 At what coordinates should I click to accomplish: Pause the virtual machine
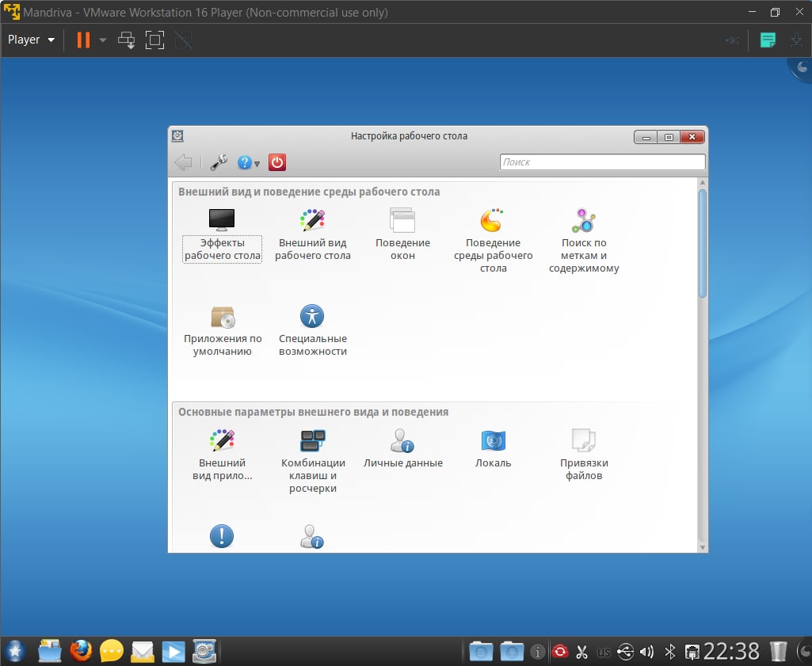tap(83, 40)
